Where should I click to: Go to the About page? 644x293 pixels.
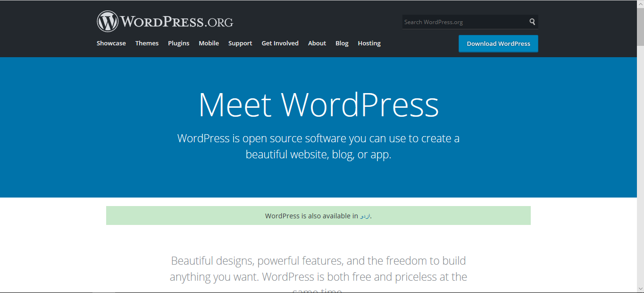tap(317, 43)
